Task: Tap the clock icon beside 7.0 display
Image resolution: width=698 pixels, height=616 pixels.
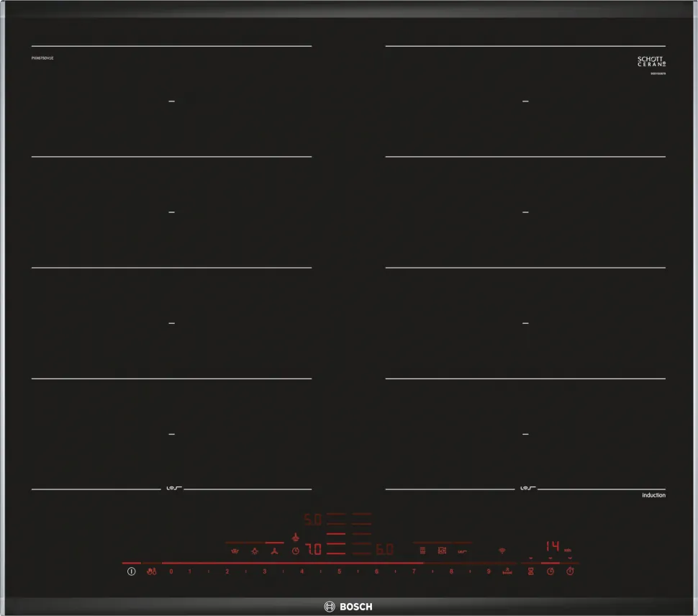Action: click(x=296, y=551)
